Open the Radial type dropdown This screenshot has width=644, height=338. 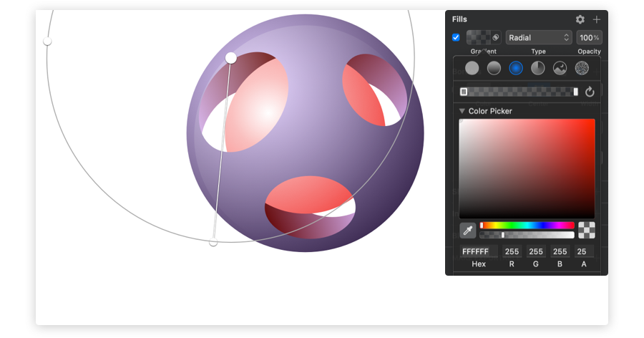[x=539, y=37]
